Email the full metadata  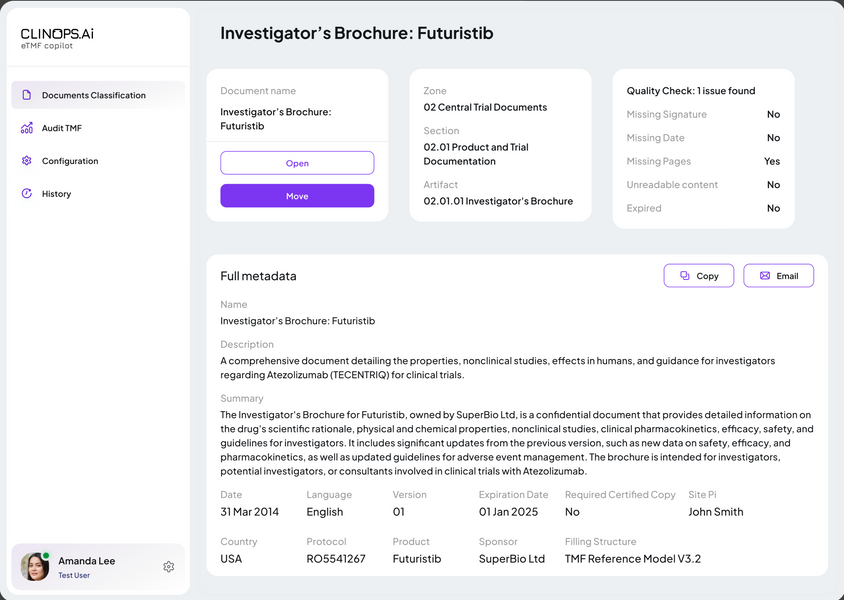[x=778, y=276]
